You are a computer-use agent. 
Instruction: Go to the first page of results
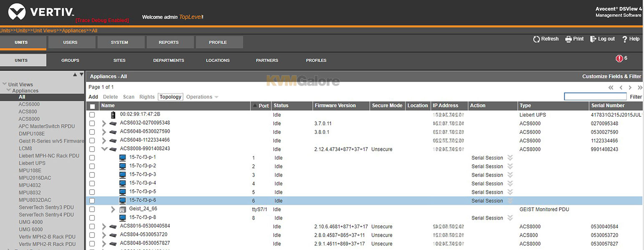(x=611, y=87)
